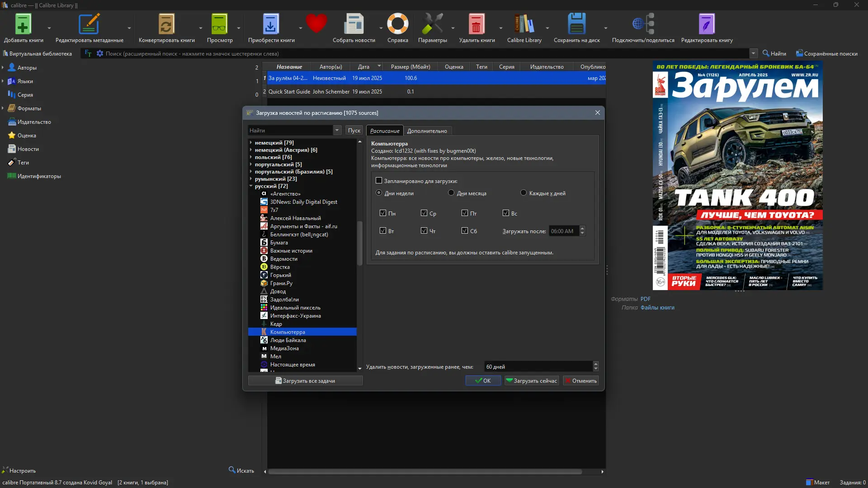Screen dimensions: 868x488
Task: Open the Edit metadata toolbar icon
Action: coord(89,25)
